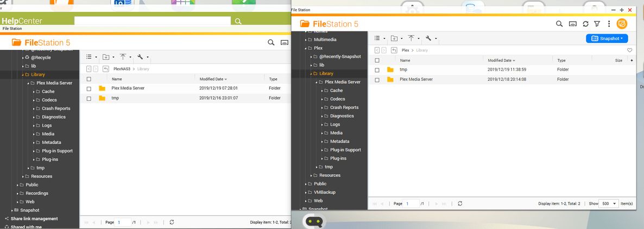Sort by Type column in right window
The height and width of the screenshot is (229, 644).
pyautogui.click(x=561, y=60)
